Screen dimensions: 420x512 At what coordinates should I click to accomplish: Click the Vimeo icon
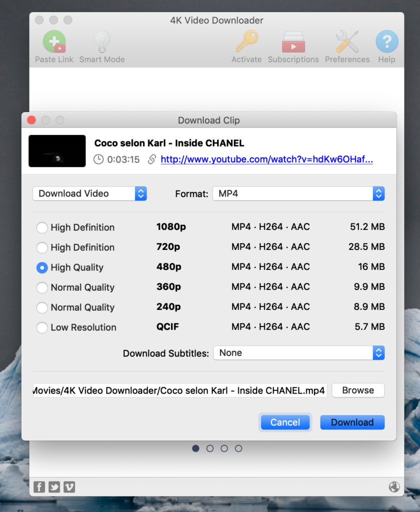tap(69, 486)
